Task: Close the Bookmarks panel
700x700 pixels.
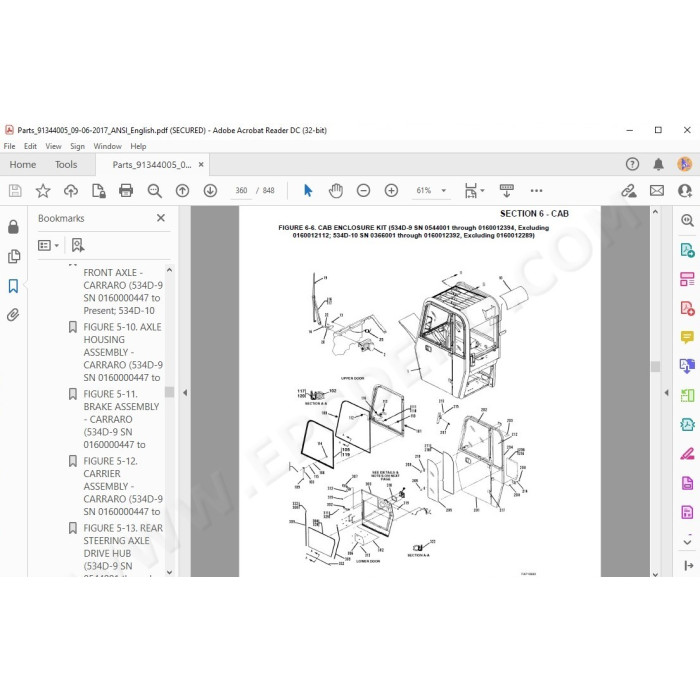Action: (x=161, y=218)
